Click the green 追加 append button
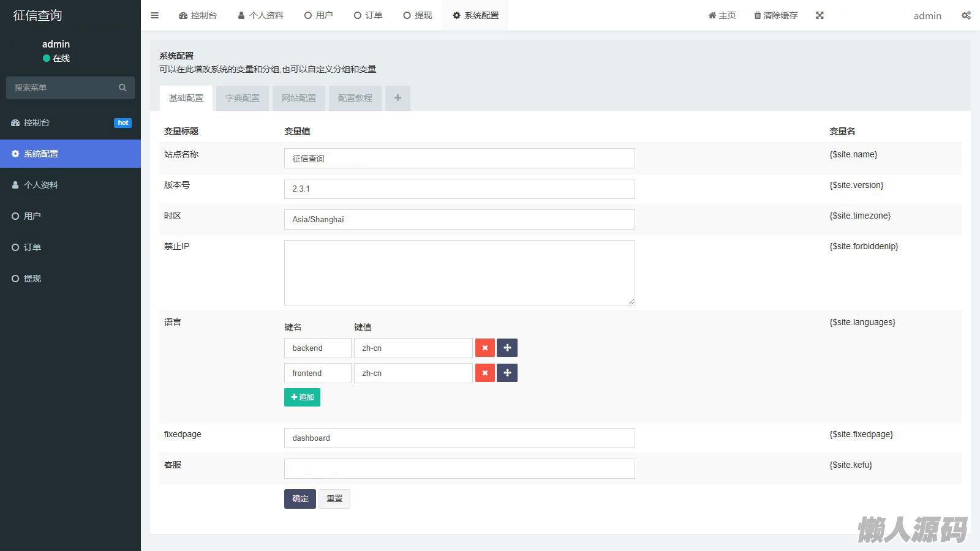 pos(302,397)
